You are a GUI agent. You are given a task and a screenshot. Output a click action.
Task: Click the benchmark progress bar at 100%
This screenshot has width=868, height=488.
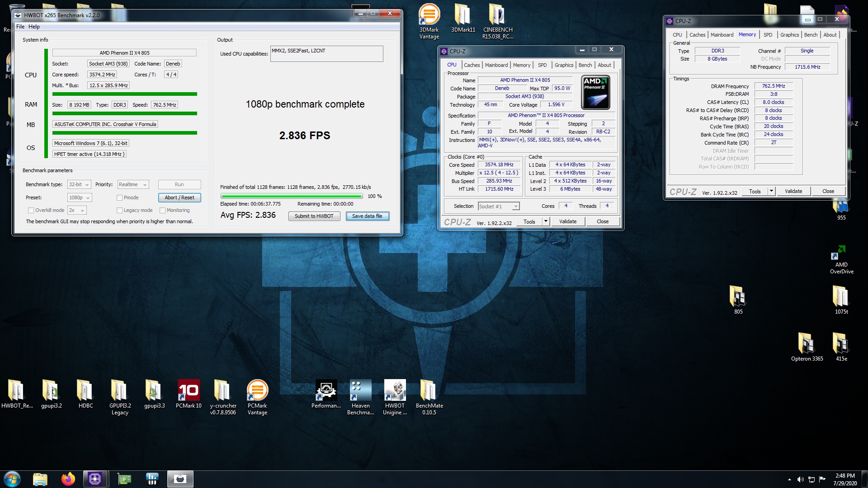click(292, 196)
